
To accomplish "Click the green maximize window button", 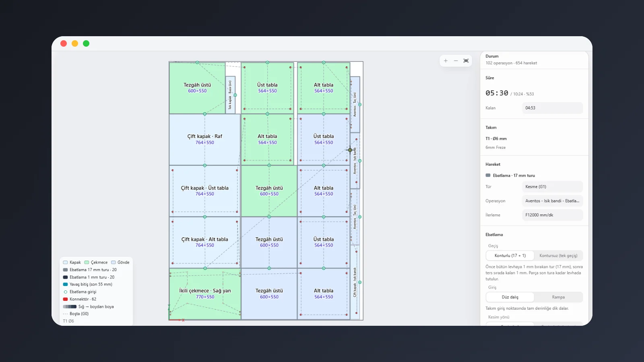I will tap(86, 43).
